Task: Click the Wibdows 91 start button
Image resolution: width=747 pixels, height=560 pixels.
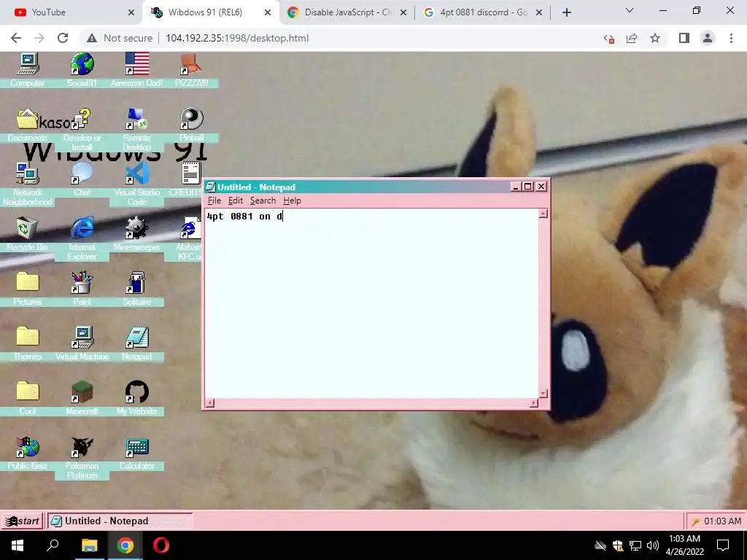Action: (x=22, y=521)
